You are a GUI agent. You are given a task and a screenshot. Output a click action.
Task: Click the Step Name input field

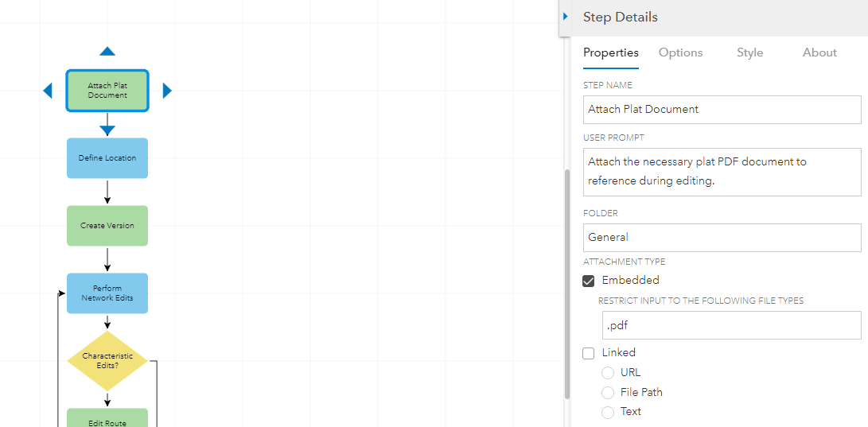(722, 110)
